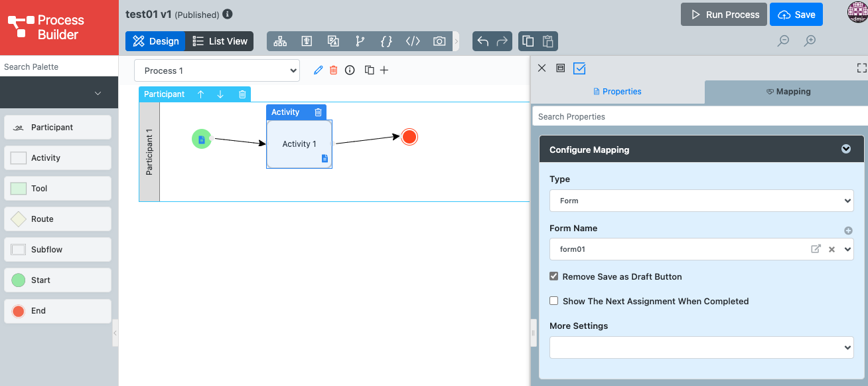868x386 pixels.
Task: Click the blue Save button
Action: (x=796, y=15)
